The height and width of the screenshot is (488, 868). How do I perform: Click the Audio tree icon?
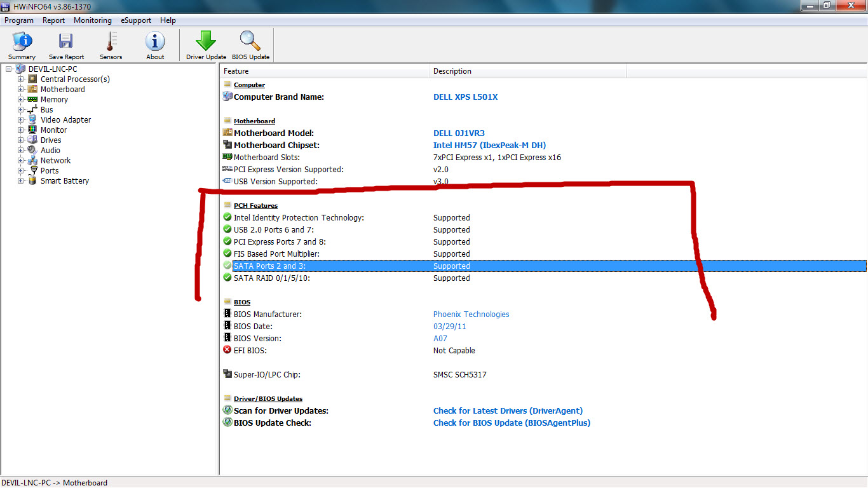pyautogui.click(x=32, y=150)
